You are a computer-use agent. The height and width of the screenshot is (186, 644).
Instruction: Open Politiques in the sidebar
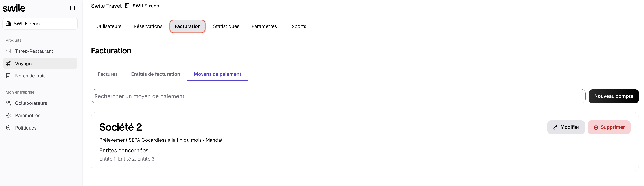coord(40,128)
